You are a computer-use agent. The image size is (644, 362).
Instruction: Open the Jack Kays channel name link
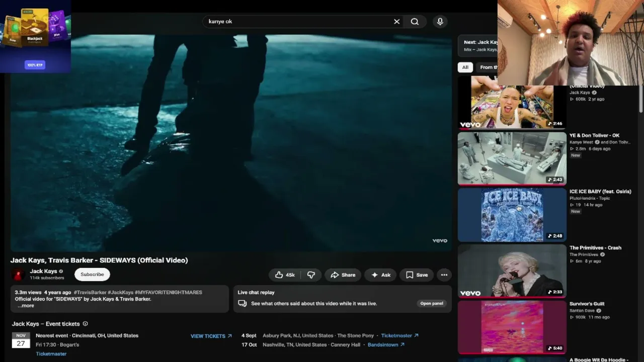[43, 271]
